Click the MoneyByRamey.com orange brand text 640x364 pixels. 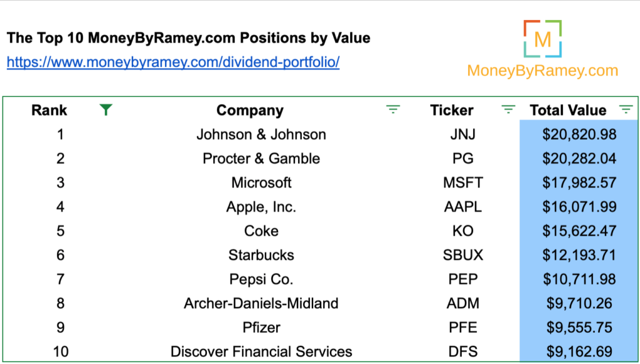(542, 71)
